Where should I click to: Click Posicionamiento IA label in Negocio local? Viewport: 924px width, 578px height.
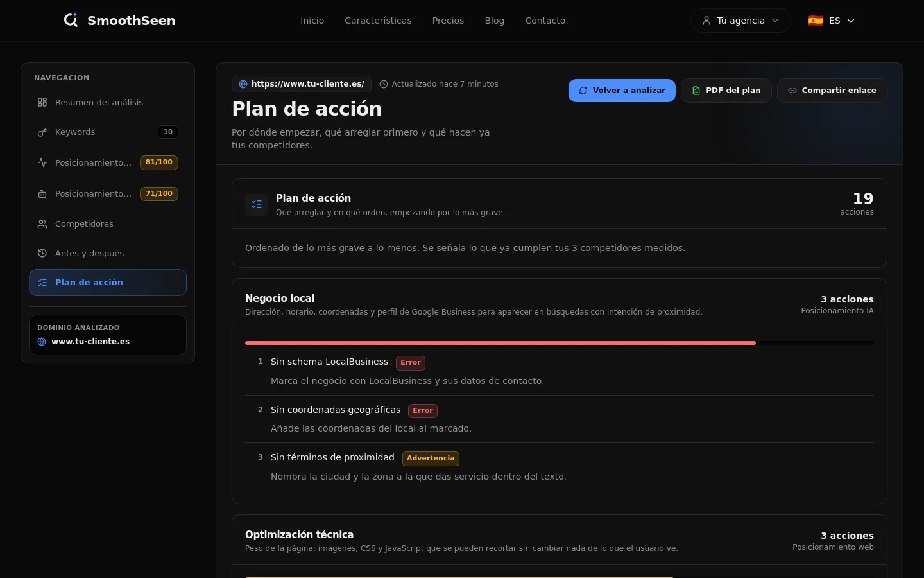(837, 311)
